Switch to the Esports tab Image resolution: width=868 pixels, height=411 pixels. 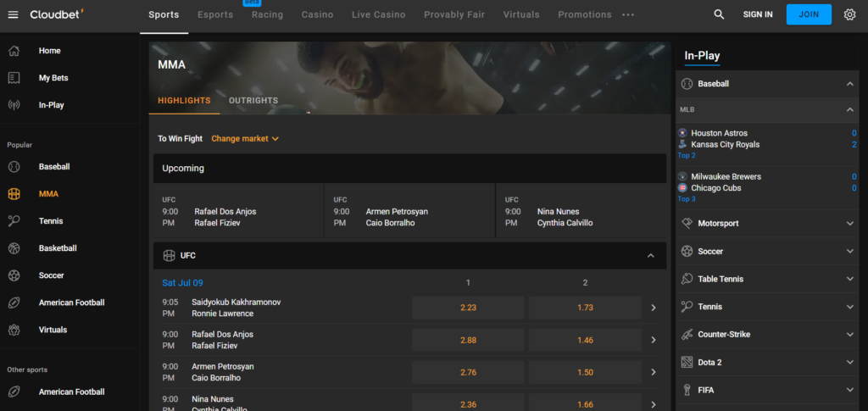(x=215, y=15)
